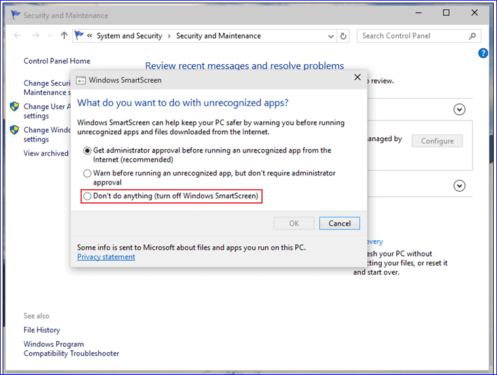This screenshot has height=375, width=497.
Task: Click the Configure button
Action: [x=437, y=141]
